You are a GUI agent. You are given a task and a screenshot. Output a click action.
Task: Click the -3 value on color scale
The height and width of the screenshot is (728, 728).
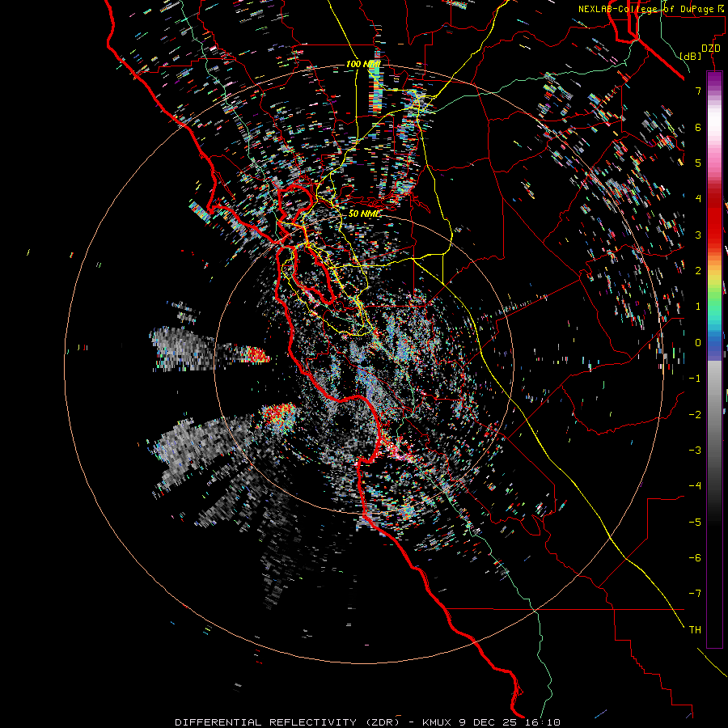pyautogui.click(x=695, y=450)
